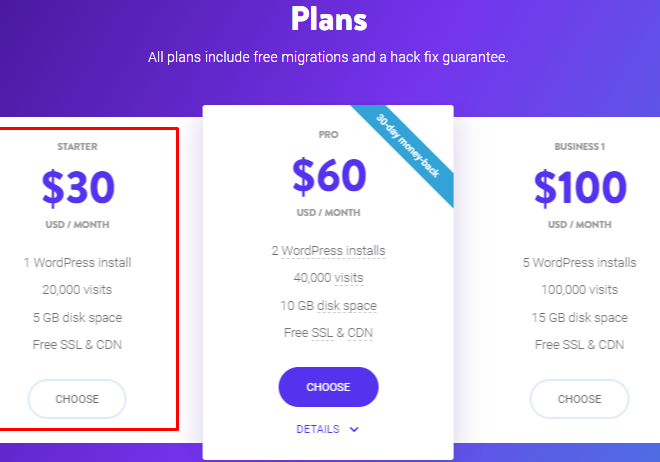This screenshot has height=462, width=660.
Task: Click the 30-day money-back ribbon
Action: click(407, 146)
